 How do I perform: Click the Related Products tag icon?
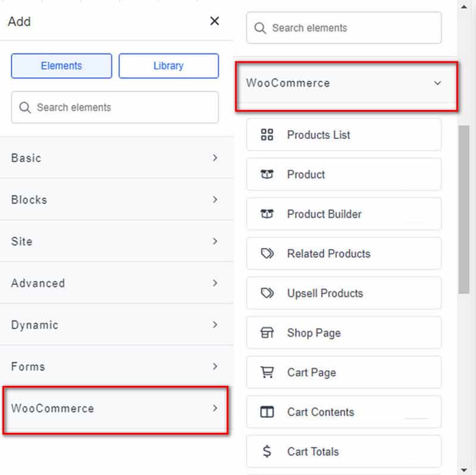tap(267, 253)
